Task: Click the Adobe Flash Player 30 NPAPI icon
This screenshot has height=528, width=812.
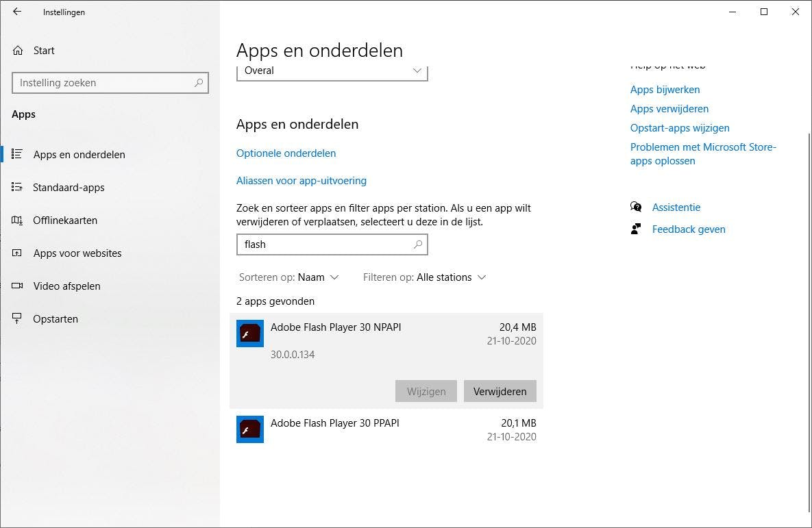Action: 250,334
